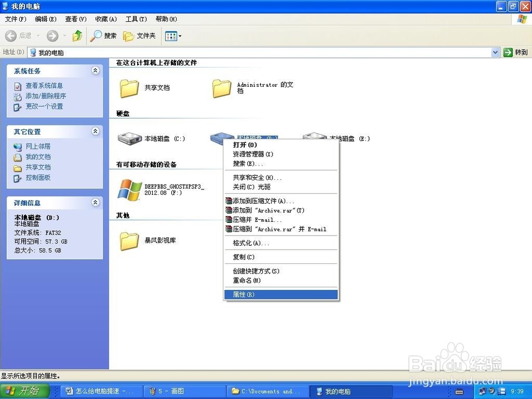Switch to 5 - 画图 taskbar window

tap(184, 391)
